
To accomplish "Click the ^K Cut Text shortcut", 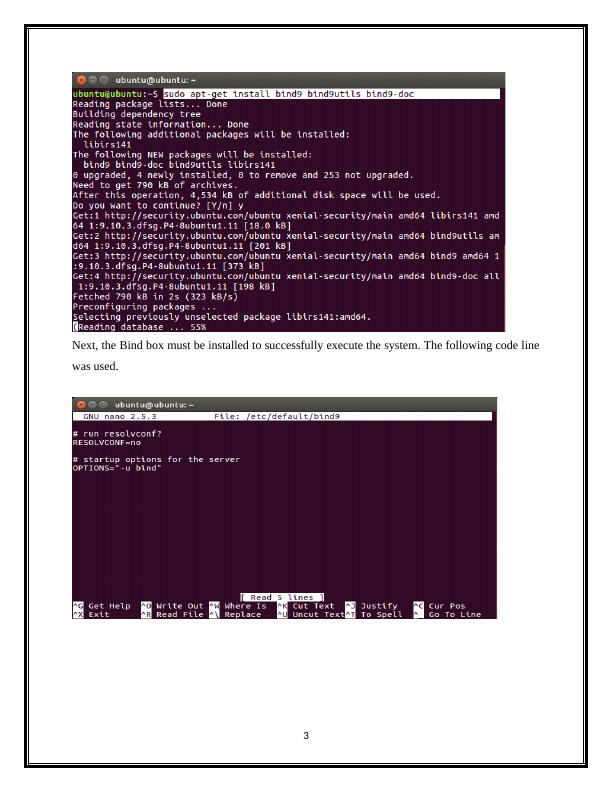I will pos(306,606).
